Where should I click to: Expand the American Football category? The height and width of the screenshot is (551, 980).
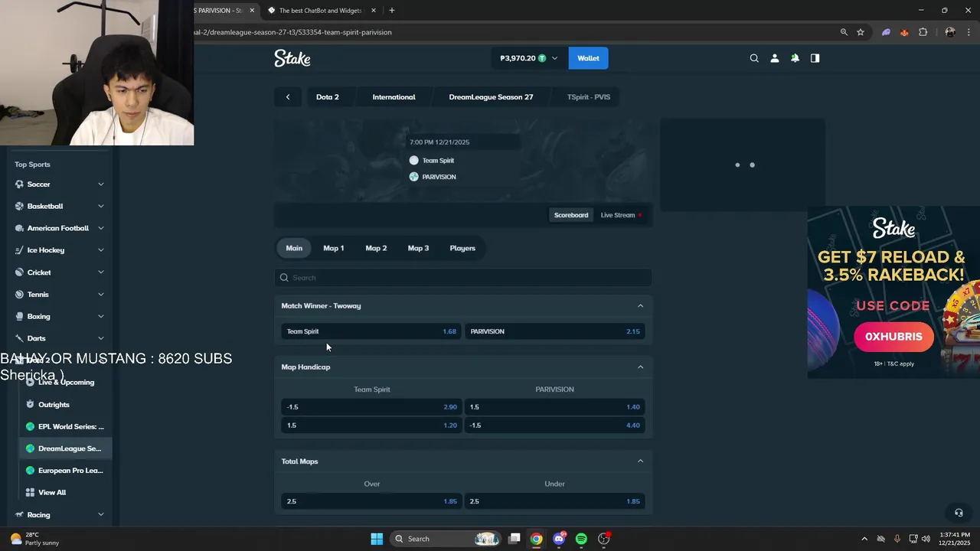100,228
